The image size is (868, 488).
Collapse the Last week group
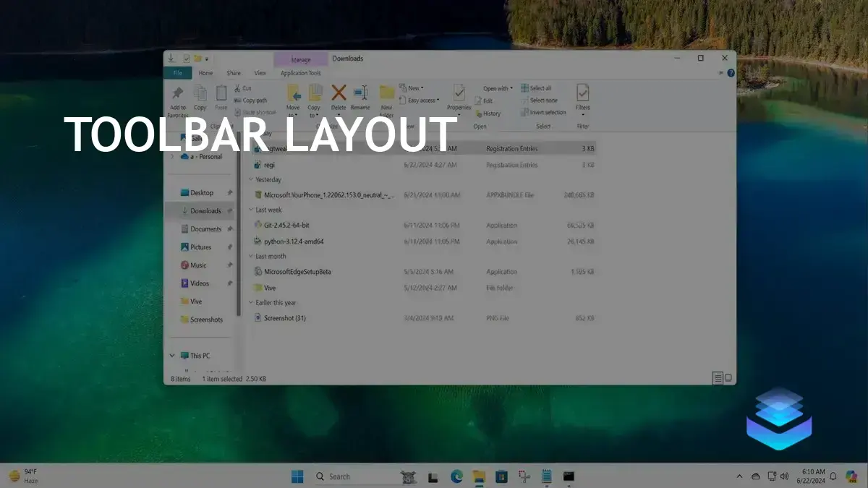tap(251, 210)
